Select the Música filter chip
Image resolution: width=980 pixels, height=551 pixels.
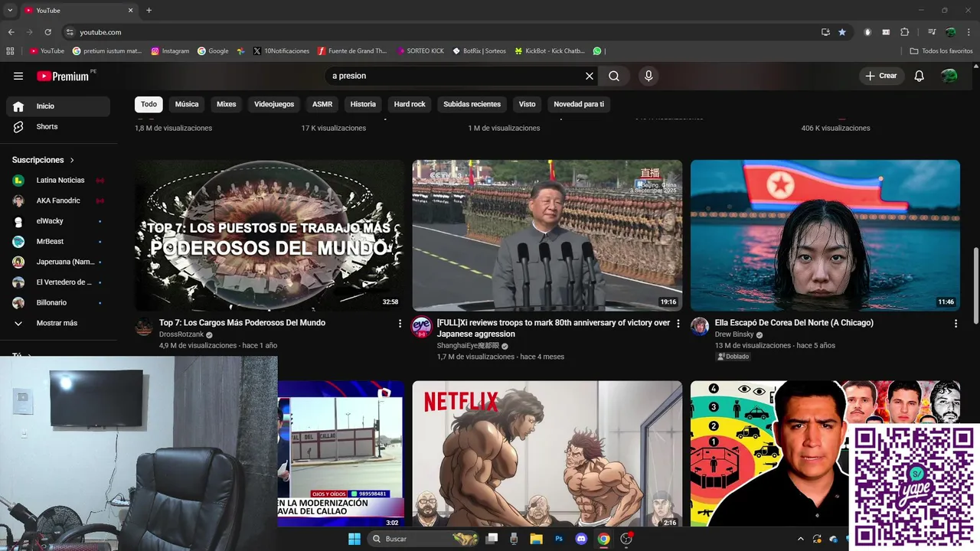[x=187, y=104]
